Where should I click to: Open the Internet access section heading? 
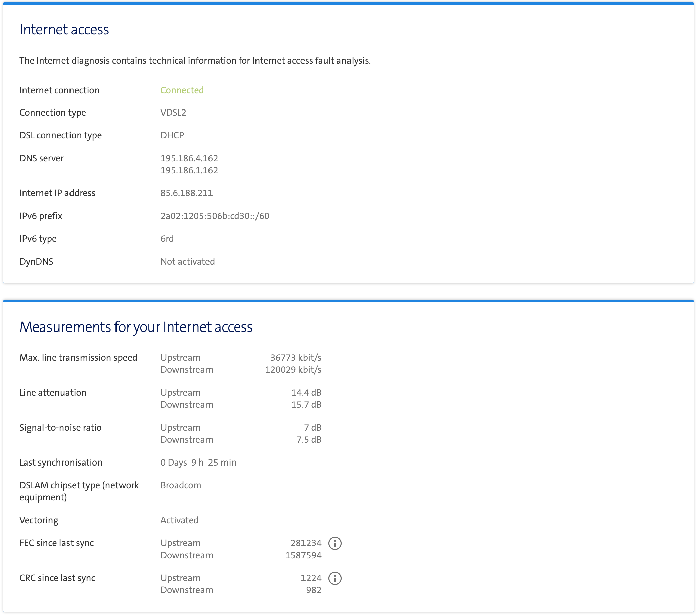coord(64,29)
